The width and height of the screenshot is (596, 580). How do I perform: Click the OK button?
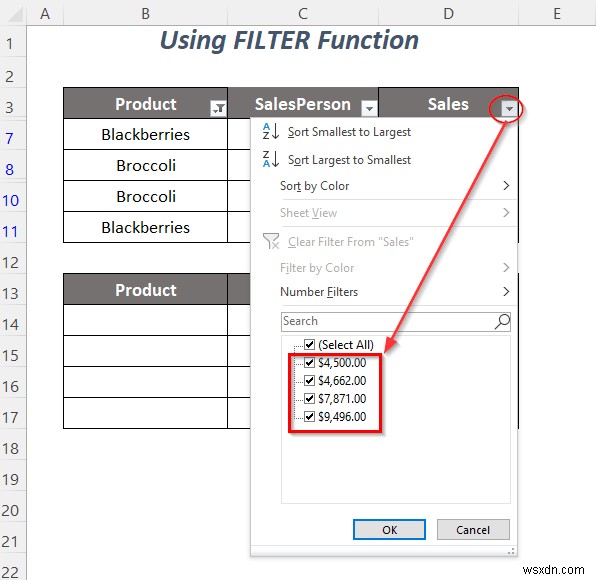(x=389, y=530)
